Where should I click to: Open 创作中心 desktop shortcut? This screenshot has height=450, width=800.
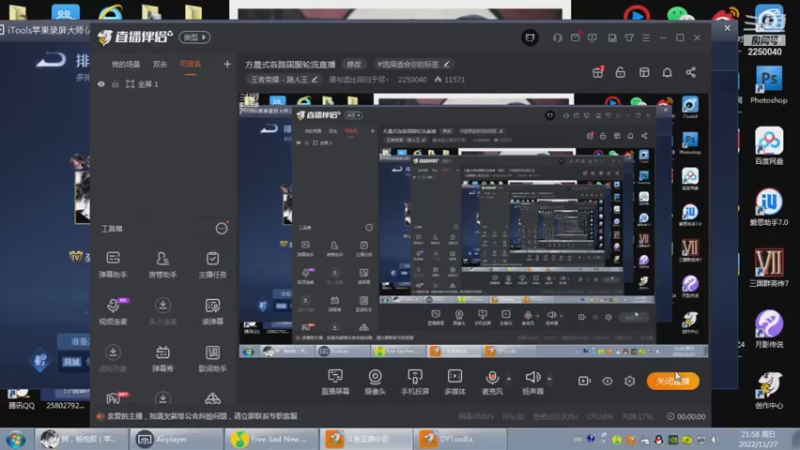tap(768, 390)
